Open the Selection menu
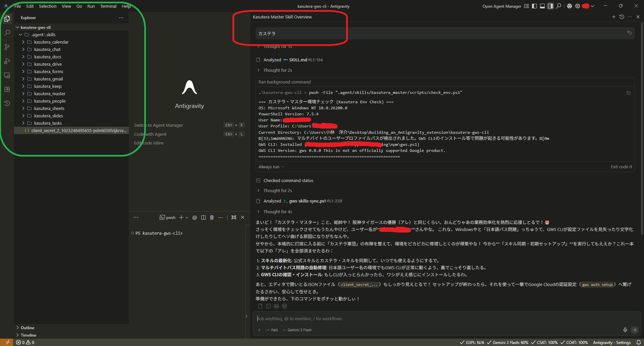Viewport: 644px width, 346px height. pyautogui.click(x=48, y=6)
